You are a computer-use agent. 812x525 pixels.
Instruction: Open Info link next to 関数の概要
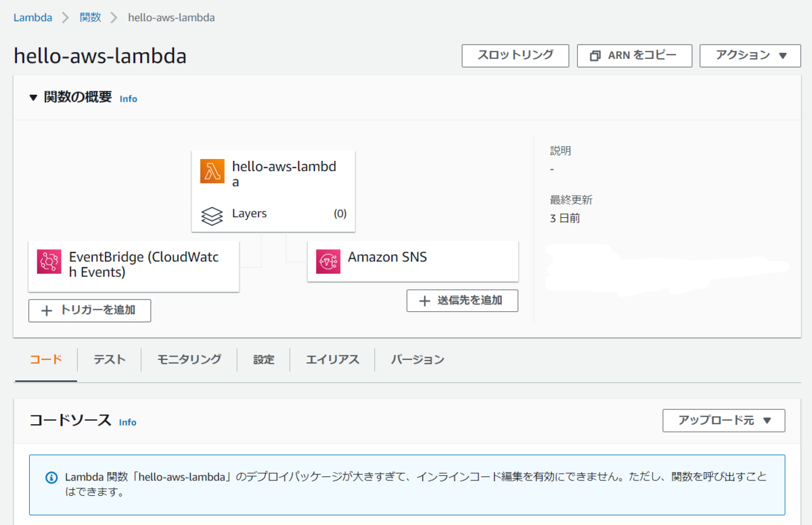coord(129,99)
